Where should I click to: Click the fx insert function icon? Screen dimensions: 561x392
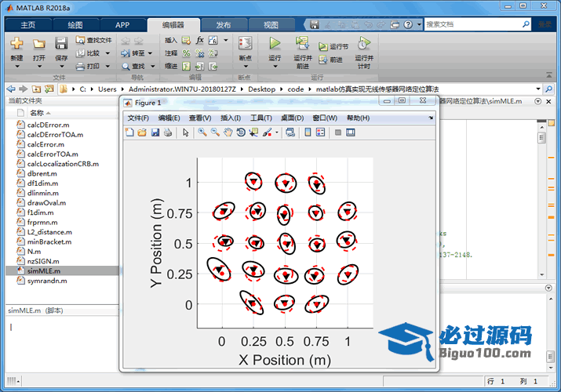200,40
